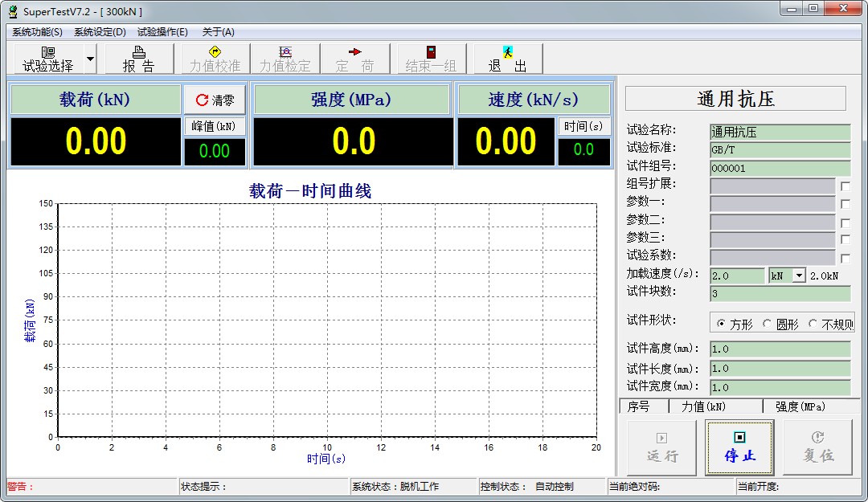Click the 退出 exit icon
The width and height of the screenshot is (868, 502).
507,59
